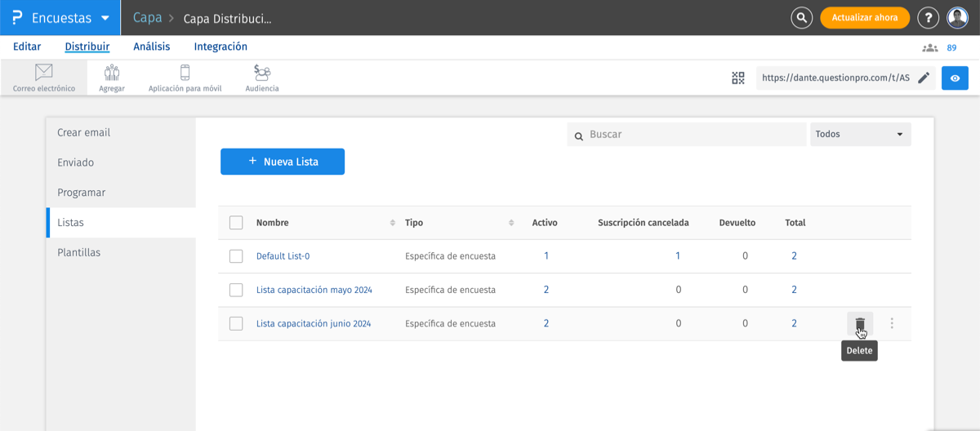
Task: Switch to the Análisis tab
Action: (x=151, y=47)
